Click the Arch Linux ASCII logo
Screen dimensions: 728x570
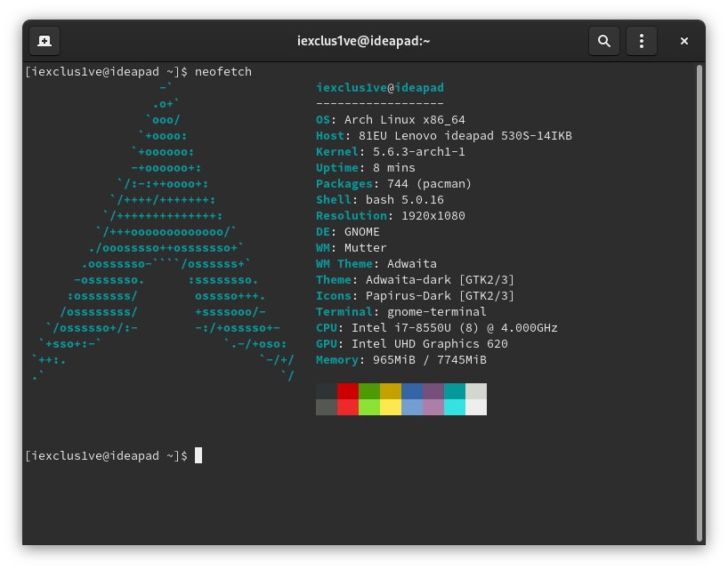coord(163,232)
